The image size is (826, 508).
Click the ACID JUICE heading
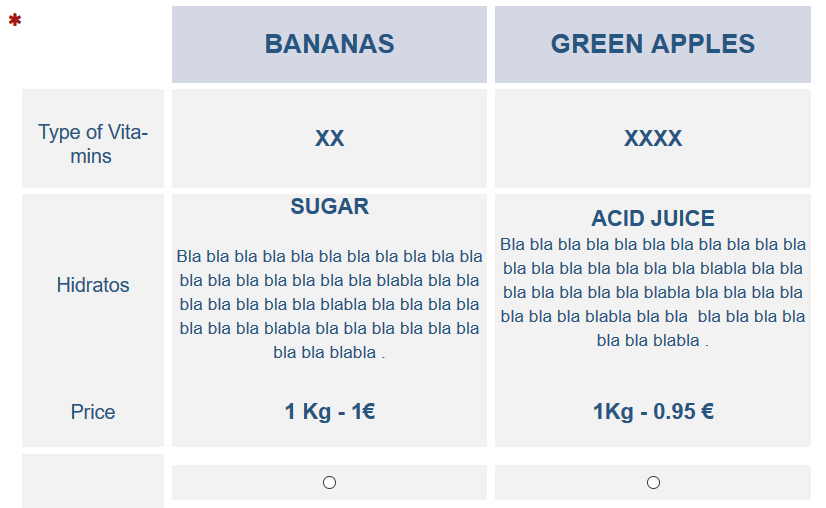pyautogui.click(x=652, y=219)
